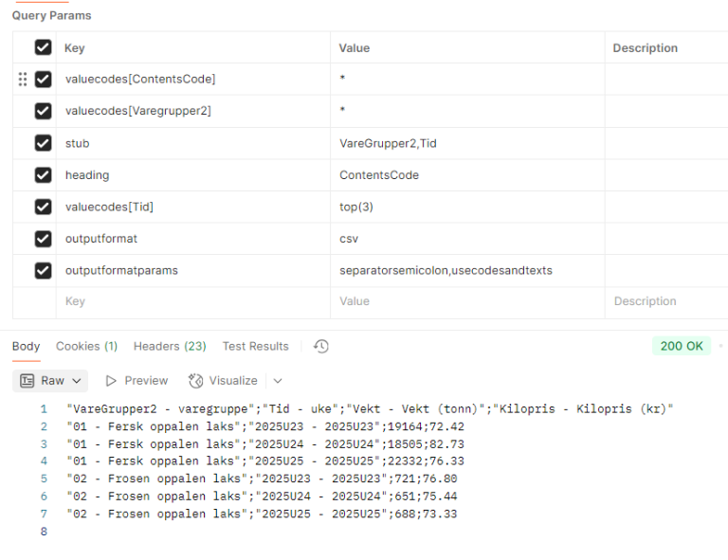
Task: Uncheck the stub parameter row
Action: coord(43,143)
